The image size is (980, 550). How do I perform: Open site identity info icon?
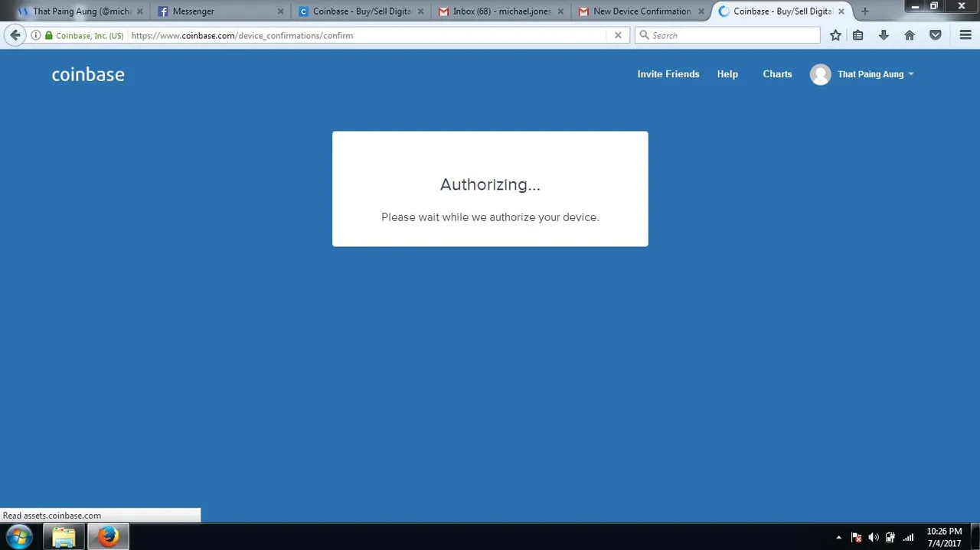35,35
